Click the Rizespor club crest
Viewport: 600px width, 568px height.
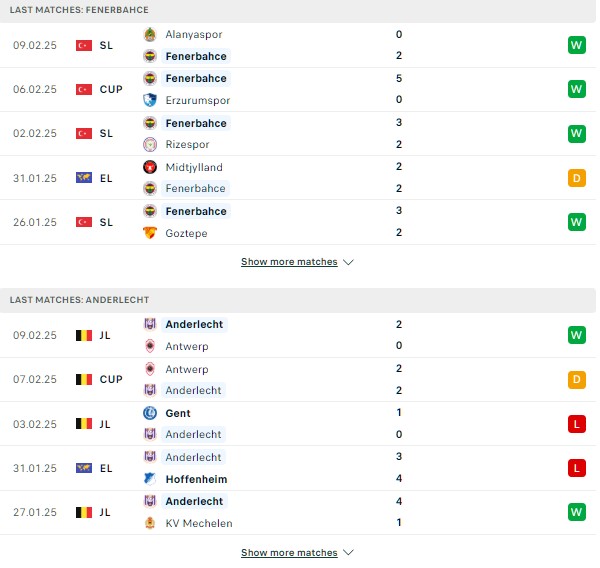(x=150, y=144)
